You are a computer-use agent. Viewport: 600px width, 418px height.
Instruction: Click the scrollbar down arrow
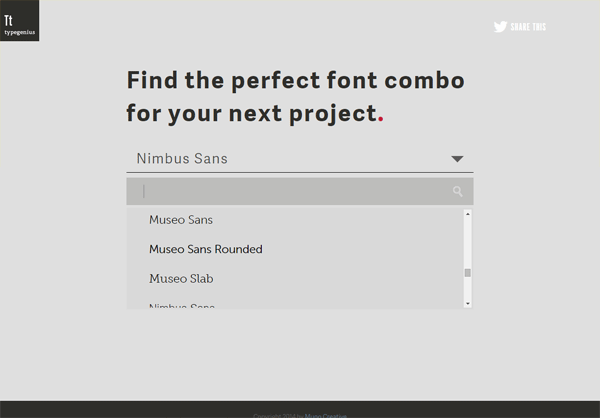[467, 302]
